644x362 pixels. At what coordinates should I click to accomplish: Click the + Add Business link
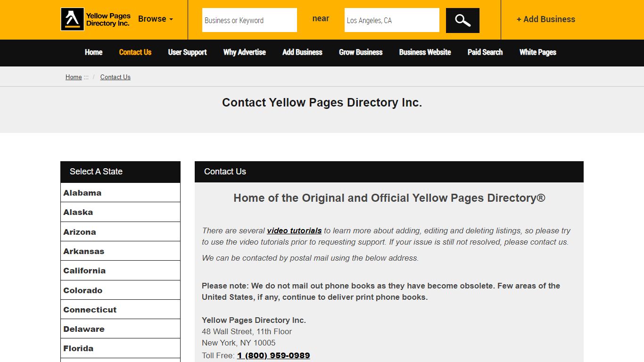[x=546, y=19]
